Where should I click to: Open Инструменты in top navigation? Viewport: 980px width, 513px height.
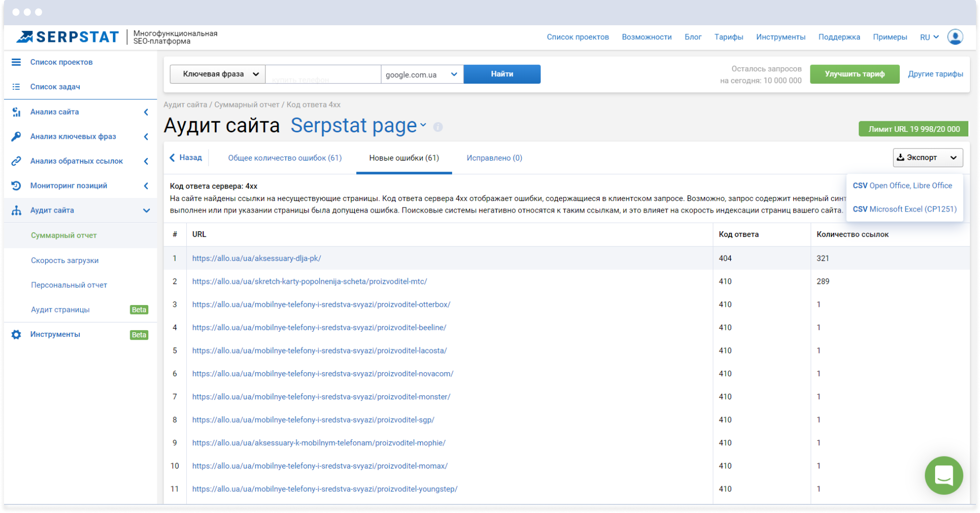coord(781,37)
